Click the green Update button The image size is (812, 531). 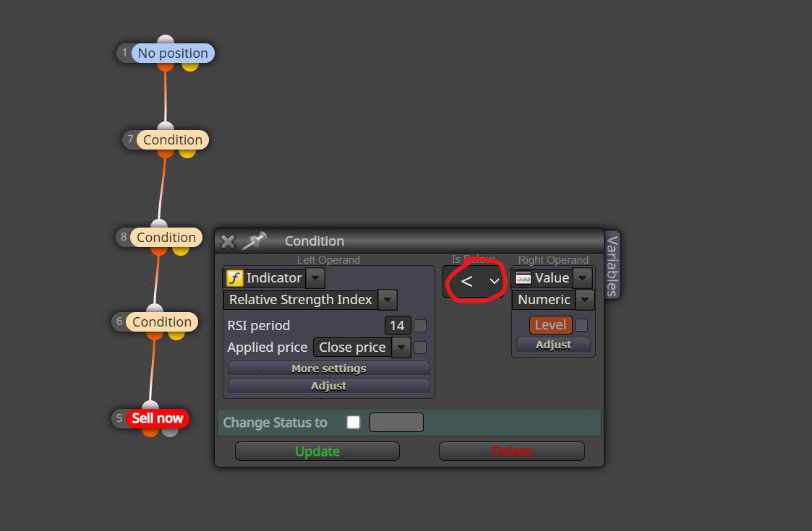point(317,452)
